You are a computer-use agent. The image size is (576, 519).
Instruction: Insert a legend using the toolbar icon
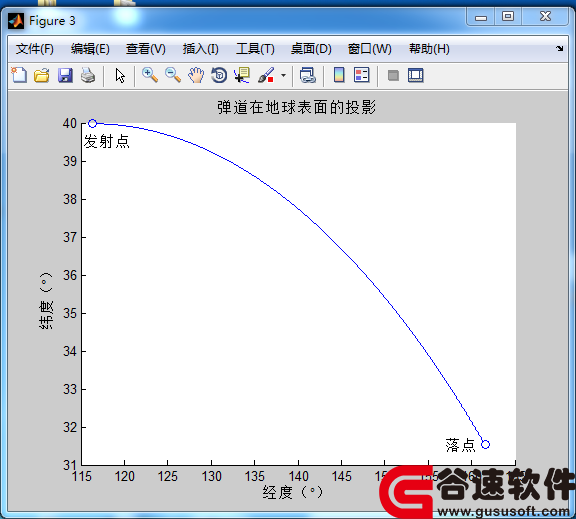point(361,75)
